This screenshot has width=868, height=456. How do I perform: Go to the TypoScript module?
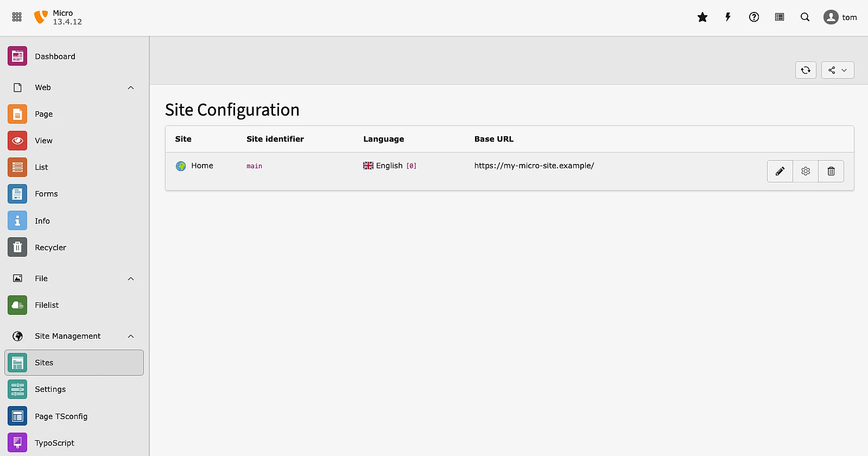54,443
